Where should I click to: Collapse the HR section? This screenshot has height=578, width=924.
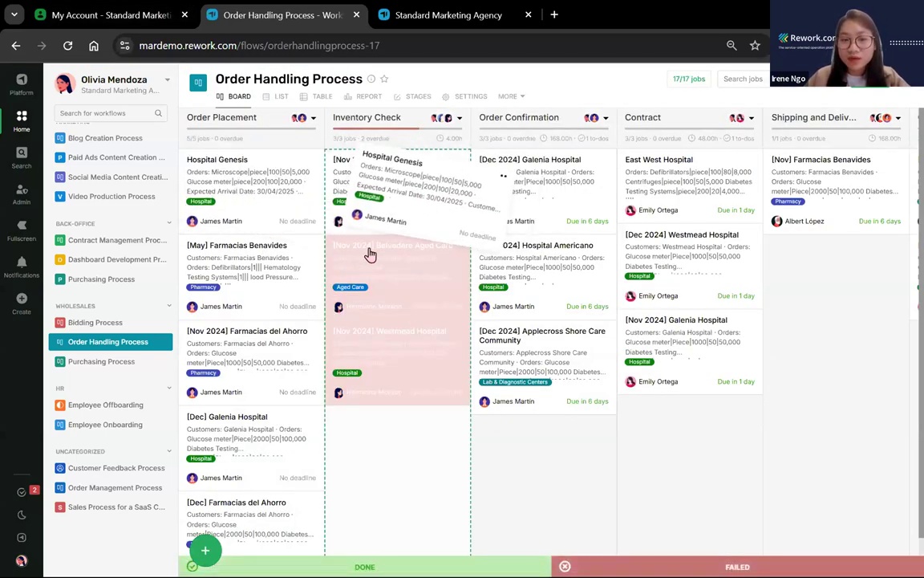click(x=169, y=388)
